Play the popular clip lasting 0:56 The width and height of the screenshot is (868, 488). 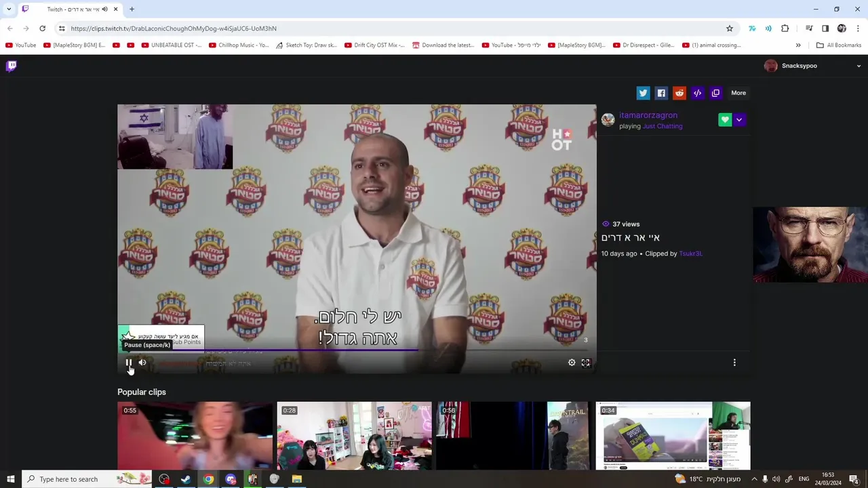(x=513, y=436)
